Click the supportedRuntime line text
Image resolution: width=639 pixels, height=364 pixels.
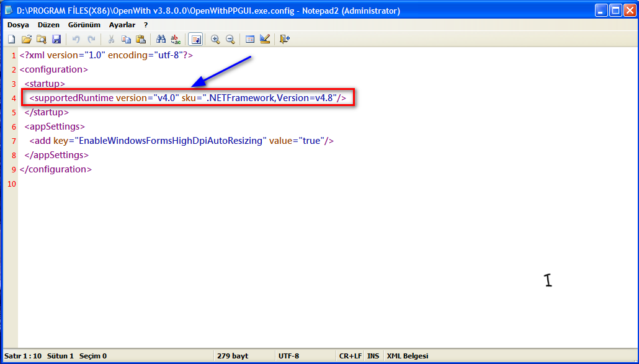[187, 98]
